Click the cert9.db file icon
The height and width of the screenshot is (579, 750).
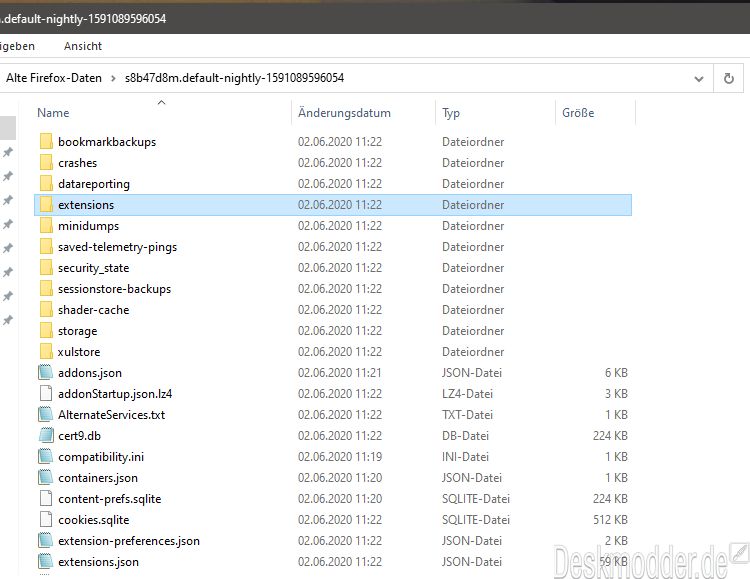[x=45, y=435]
